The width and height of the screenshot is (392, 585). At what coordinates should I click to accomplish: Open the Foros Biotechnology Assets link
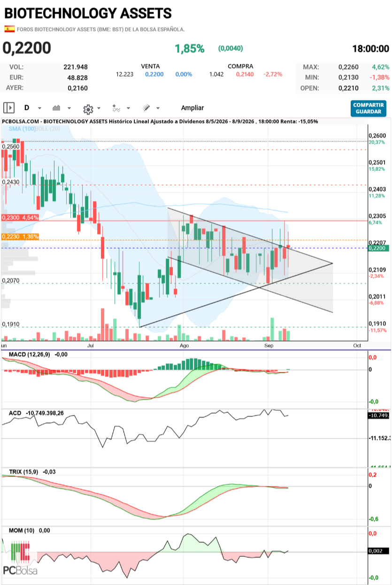pos(100,29)
